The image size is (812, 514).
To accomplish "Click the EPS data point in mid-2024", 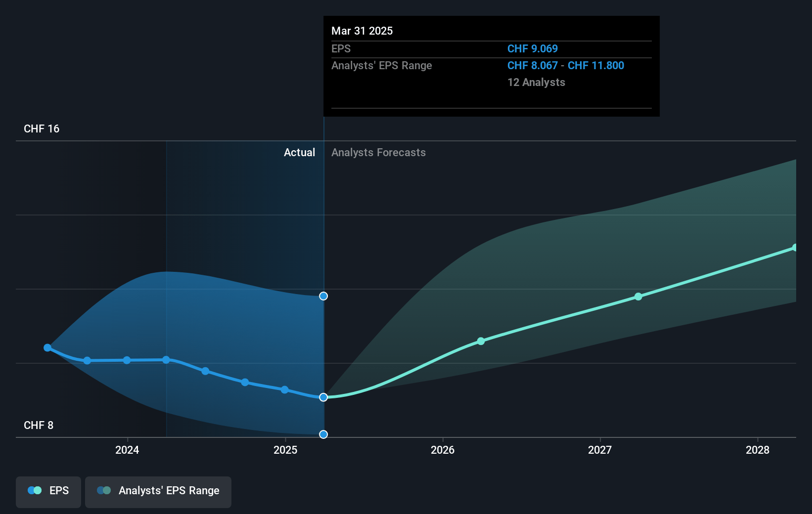I will 205,371.
